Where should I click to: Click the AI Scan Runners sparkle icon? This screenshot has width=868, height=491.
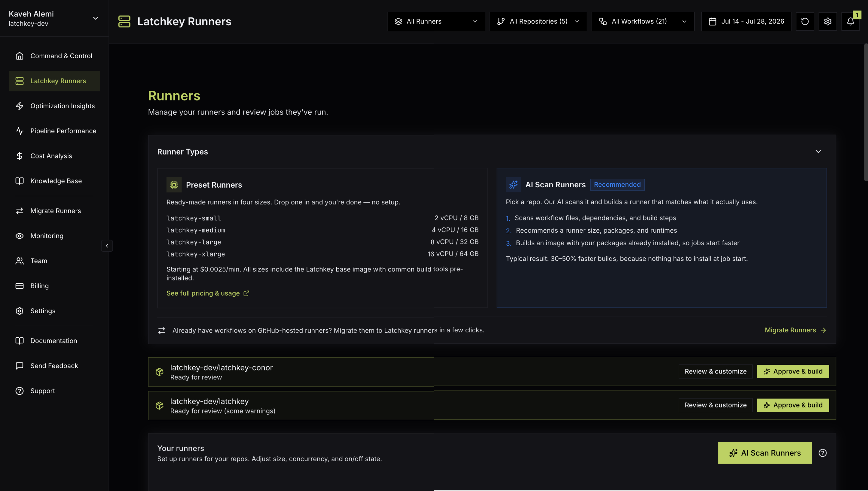[513, 184]
